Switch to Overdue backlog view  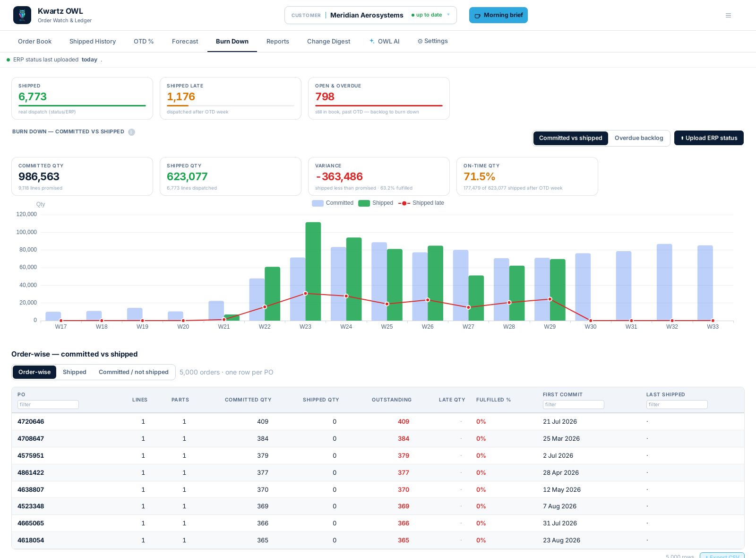(639, 138)
